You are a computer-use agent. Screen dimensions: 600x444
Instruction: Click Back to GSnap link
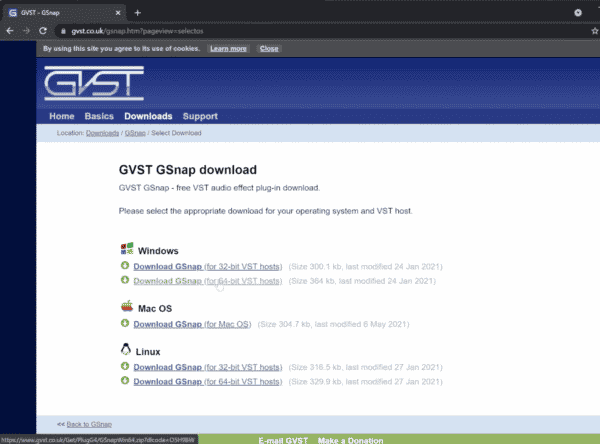pyautogui.click(x=89, y=424)
